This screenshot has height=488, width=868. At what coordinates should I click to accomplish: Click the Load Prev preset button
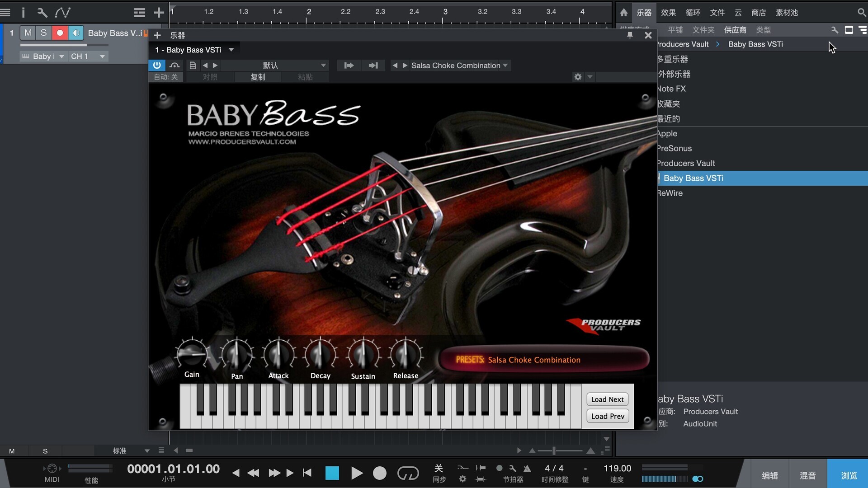(x=607, y=416)
